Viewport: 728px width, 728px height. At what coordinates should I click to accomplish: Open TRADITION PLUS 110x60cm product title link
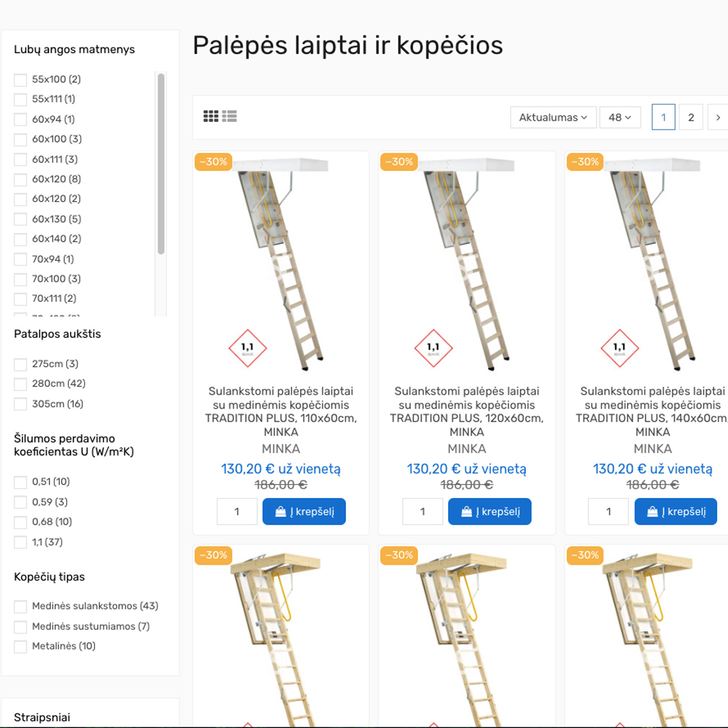coord(281,412)
